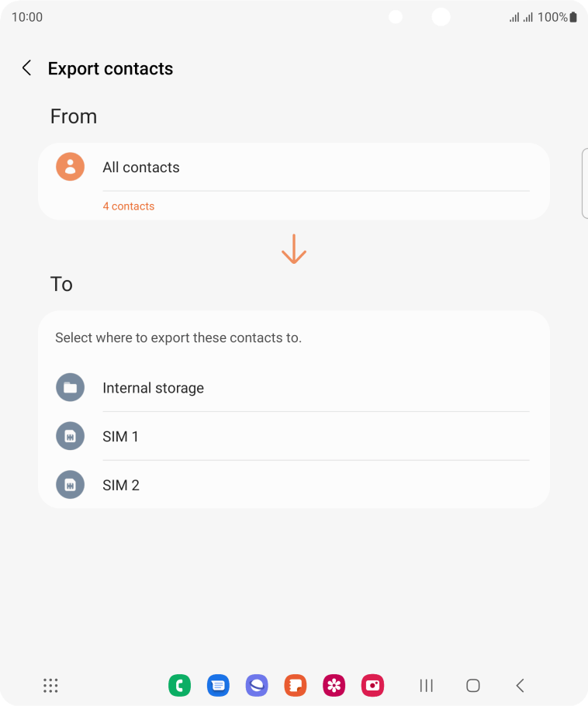Select Internal storage as export destination

click(293, 388)
